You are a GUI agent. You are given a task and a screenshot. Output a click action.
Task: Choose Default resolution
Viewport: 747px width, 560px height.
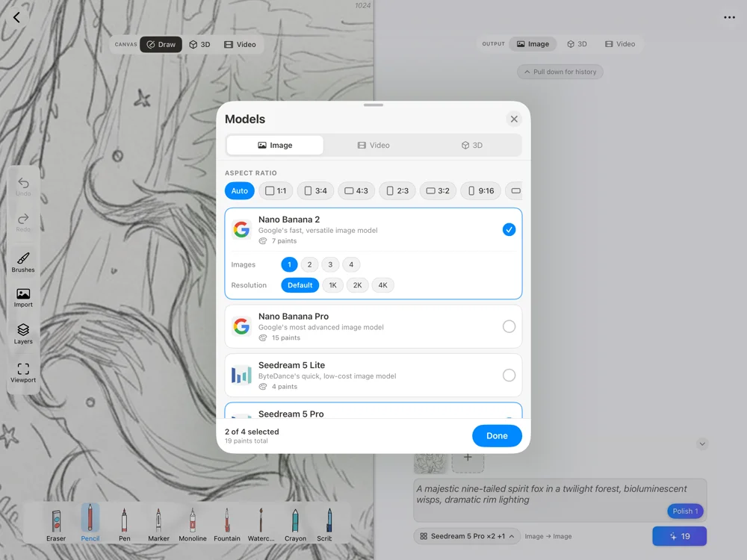click(300, 285)
